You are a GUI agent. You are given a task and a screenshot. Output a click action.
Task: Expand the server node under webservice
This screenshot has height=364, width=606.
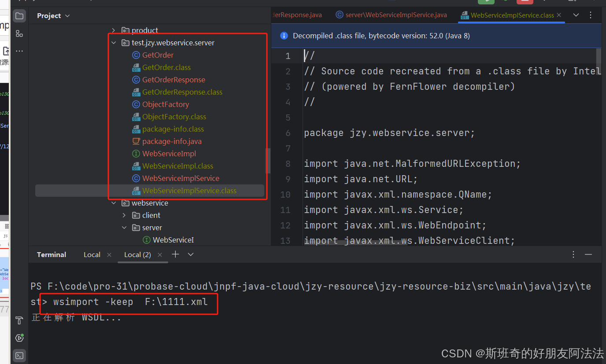[124, 228]
